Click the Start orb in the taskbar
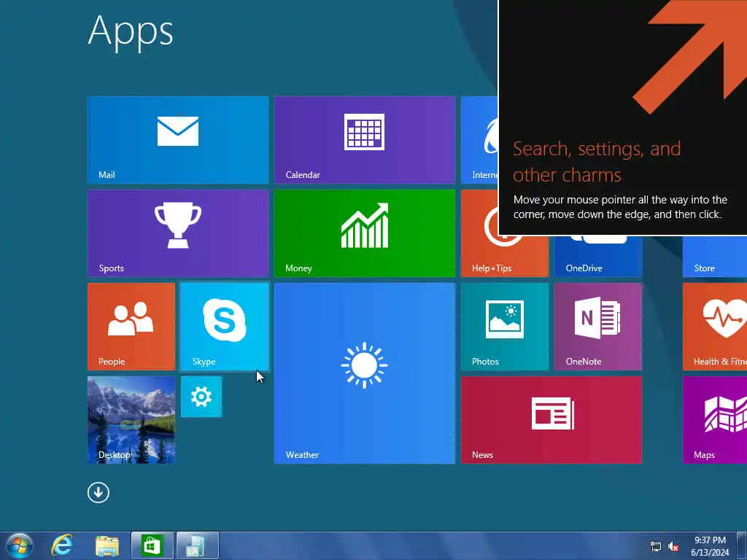This screenshot has height=560, width=747. click(20, 545)
